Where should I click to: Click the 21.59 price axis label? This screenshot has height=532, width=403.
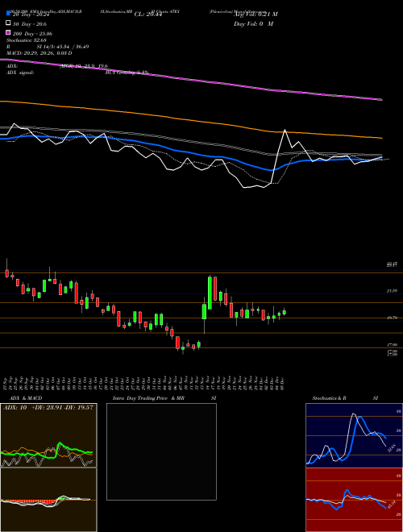pos(392,291)
